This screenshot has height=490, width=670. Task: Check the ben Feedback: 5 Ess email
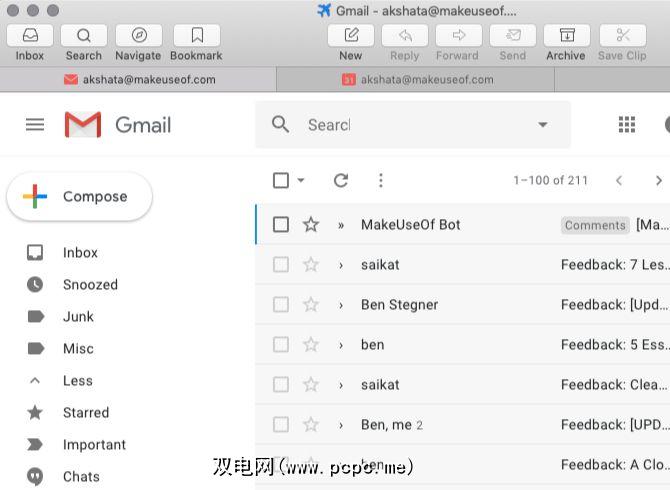pos(281,344)
